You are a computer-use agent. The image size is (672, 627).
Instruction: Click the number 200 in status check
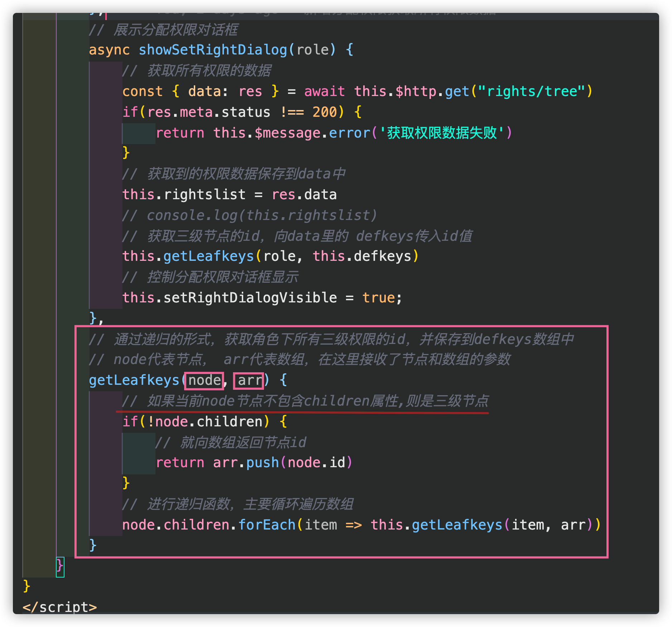click(325, 112)
